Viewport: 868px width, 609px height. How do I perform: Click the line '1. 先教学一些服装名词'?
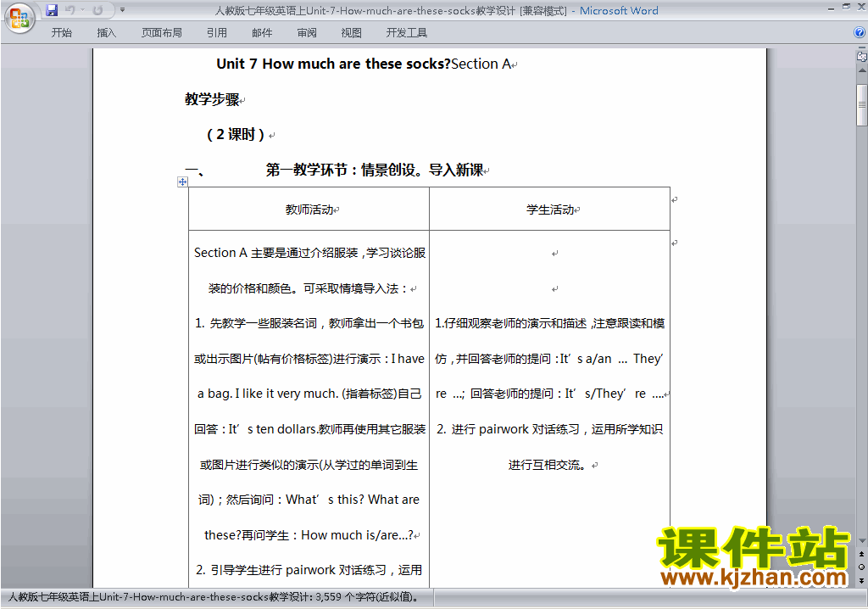point(309,323)
